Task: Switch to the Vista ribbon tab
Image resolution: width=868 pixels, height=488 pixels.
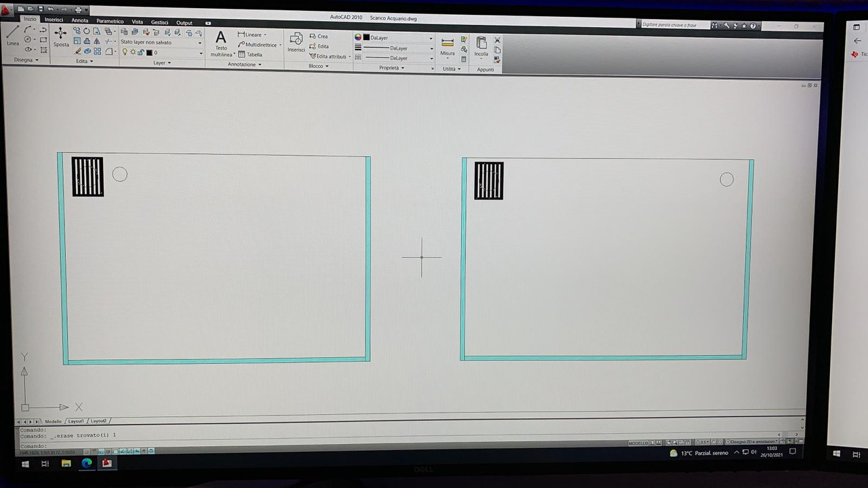Action: 137,22
